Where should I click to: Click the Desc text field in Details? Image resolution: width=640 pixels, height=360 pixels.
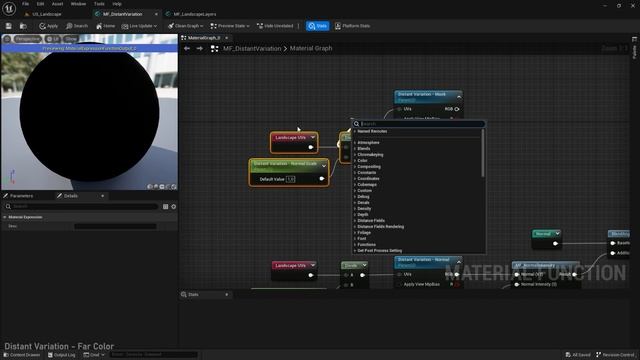115,226
